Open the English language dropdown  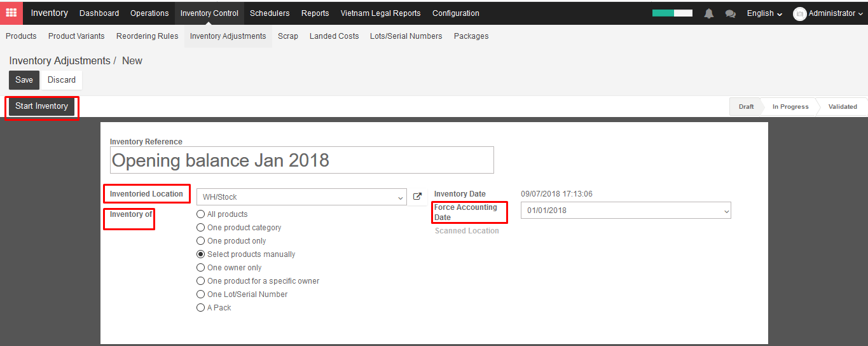click(x=764, y=13)
